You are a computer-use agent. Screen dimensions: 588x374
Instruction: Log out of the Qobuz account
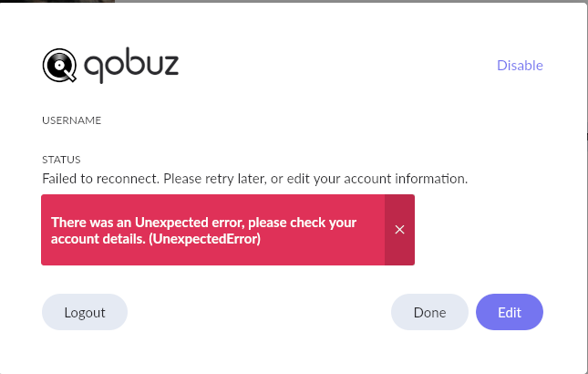[x=85, y=312]
